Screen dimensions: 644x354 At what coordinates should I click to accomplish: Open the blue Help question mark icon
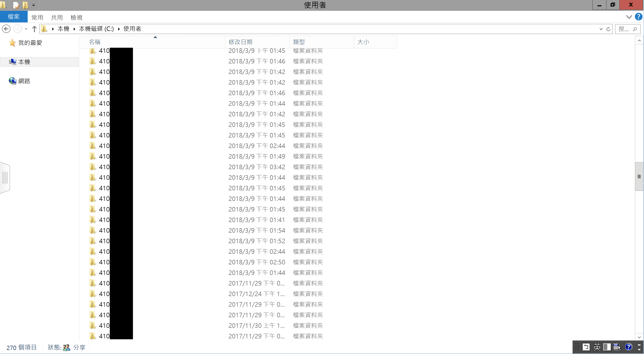click(x=638, y=17)
